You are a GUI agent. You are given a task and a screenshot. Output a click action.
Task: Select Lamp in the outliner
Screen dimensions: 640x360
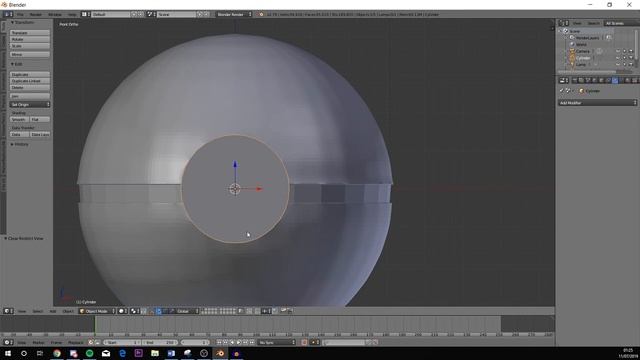click(x=580, y=64)
